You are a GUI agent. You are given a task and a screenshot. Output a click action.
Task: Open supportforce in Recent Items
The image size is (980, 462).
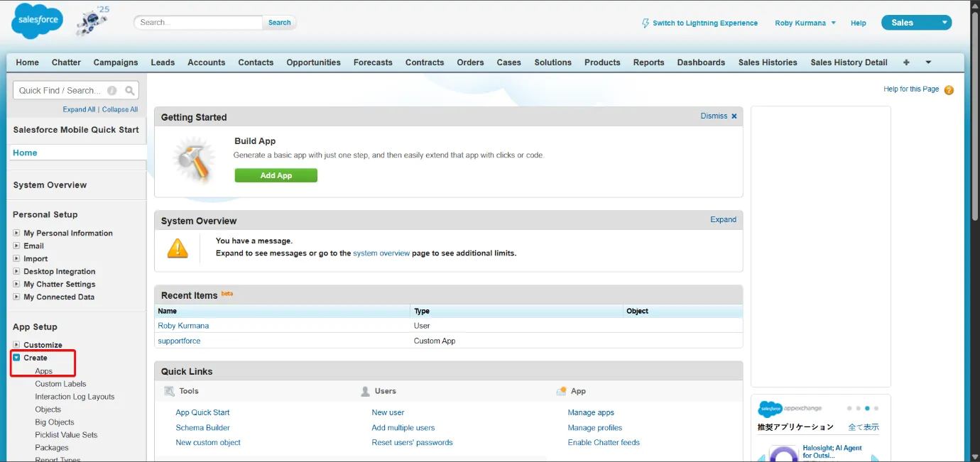click(x=179, y=341)
